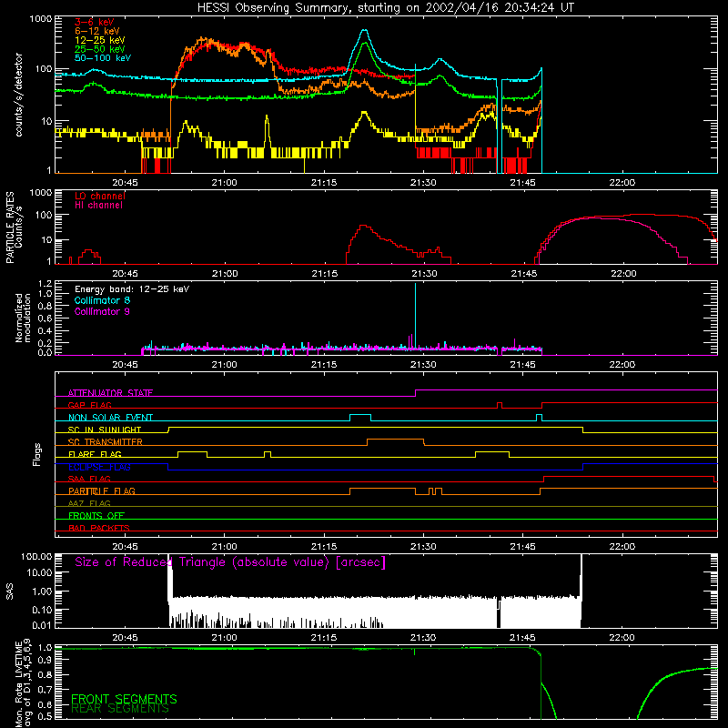The width and height of the screenshot is (728, 728).
Task: Click the GAP FLAG label
Action: 89,405
